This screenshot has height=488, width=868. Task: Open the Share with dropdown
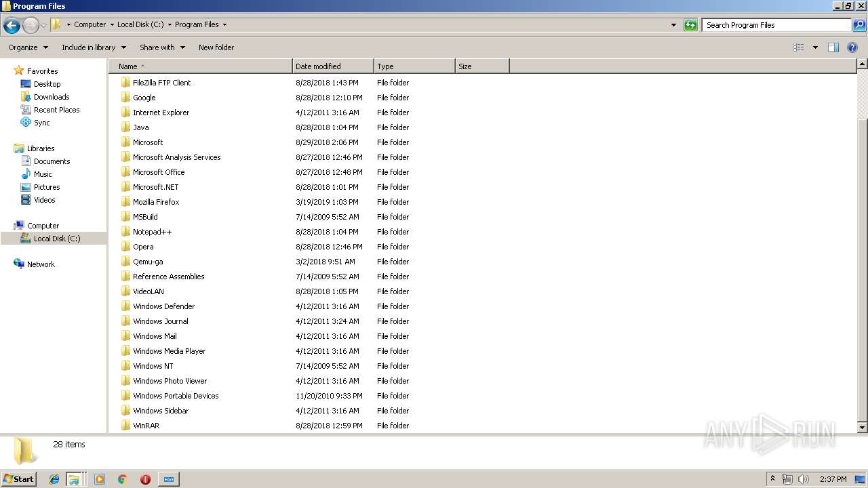[x=162, y=47]
